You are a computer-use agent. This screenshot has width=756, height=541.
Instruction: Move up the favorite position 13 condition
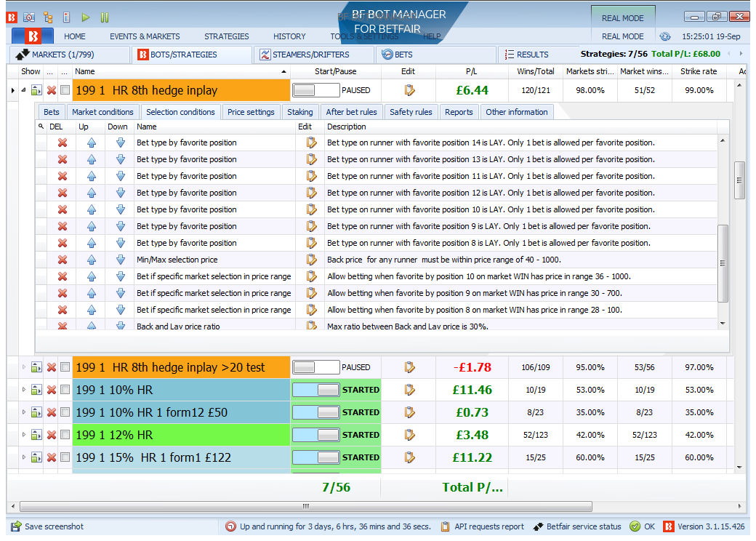click(92, 159)
